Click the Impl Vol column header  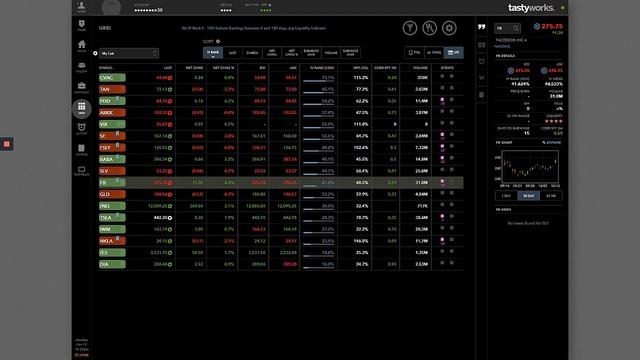click(361, 68)
